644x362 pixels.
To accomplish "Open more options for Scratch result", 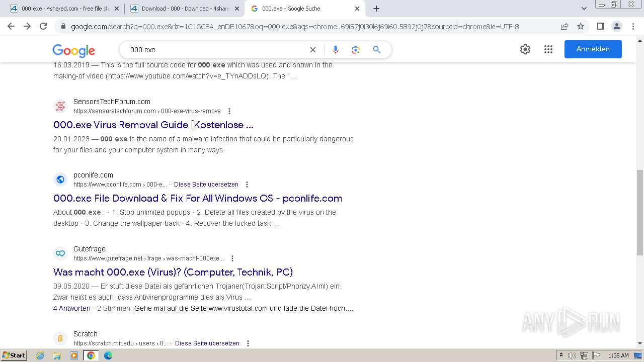I will (248, 343).
